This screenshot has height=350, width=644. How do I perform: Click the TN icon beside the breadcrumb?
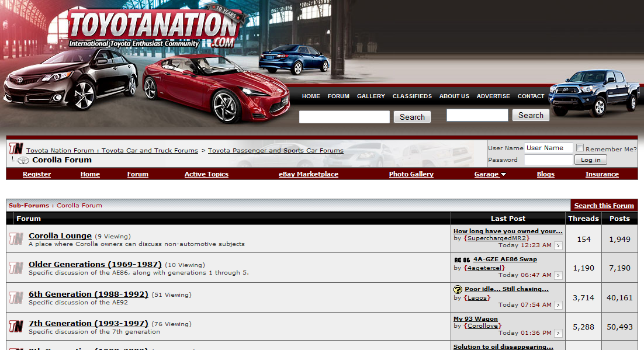point(16,148)
